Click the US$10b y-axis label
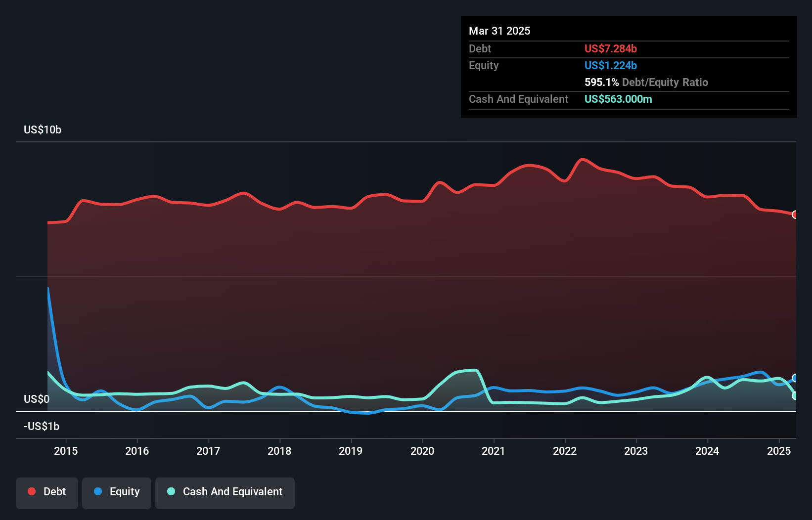812x520 pixels. (x=43, y=130)
